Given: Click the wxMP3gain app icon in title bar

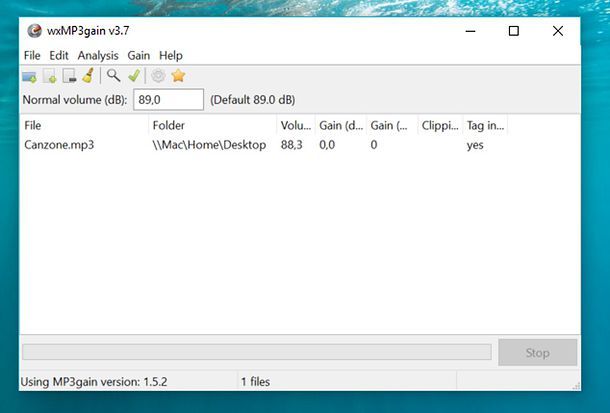Looking at the screenshot, I should 34,31.
